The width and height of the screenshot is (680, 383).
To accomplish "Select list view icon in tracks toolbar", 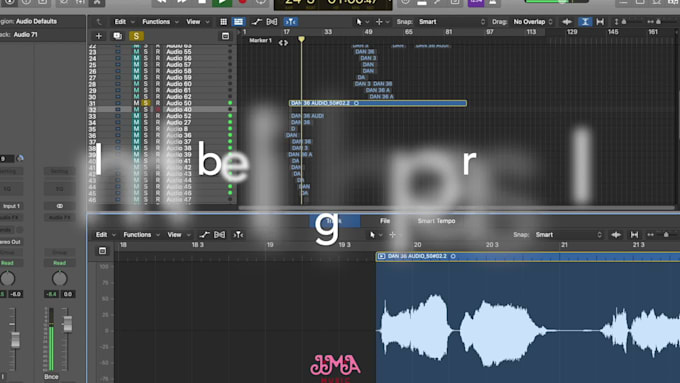I will [238, 22].
